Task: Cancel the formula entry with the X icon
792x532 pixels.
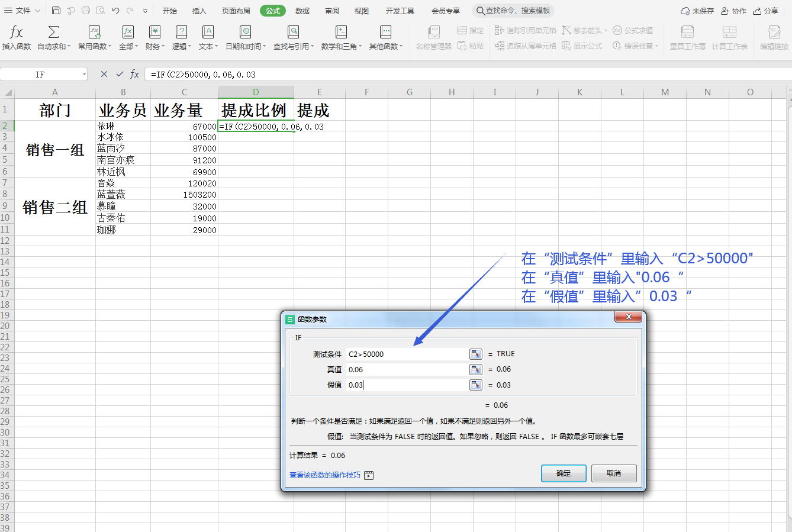Action: click(104, 74)
